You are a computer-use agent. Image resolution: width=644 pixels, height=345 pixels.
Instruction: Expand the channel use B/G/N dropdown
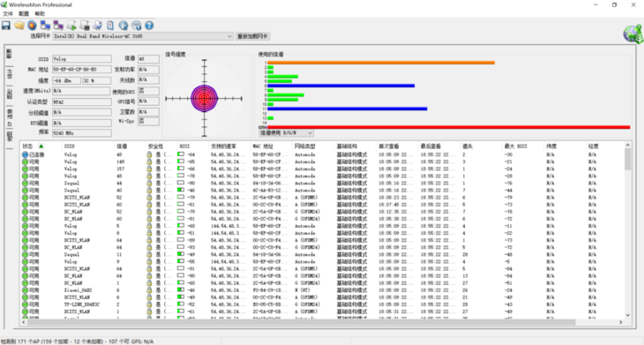click(x=287, y=133)
